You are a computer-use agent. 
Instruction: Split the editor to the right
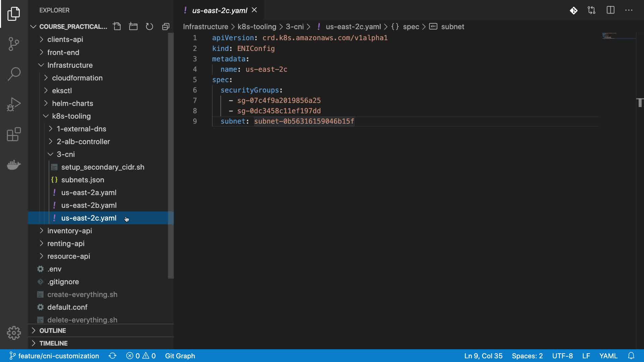pyautogui.click(x=610, y=10)
